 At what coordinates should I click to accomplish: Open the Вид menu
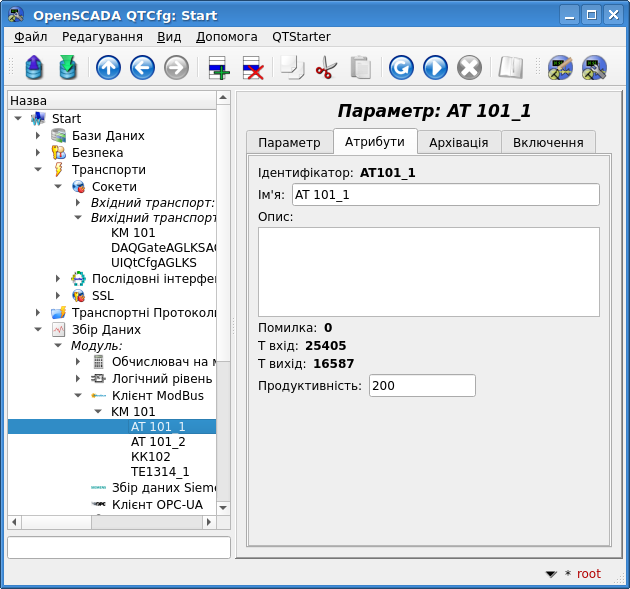click(169, 37)
